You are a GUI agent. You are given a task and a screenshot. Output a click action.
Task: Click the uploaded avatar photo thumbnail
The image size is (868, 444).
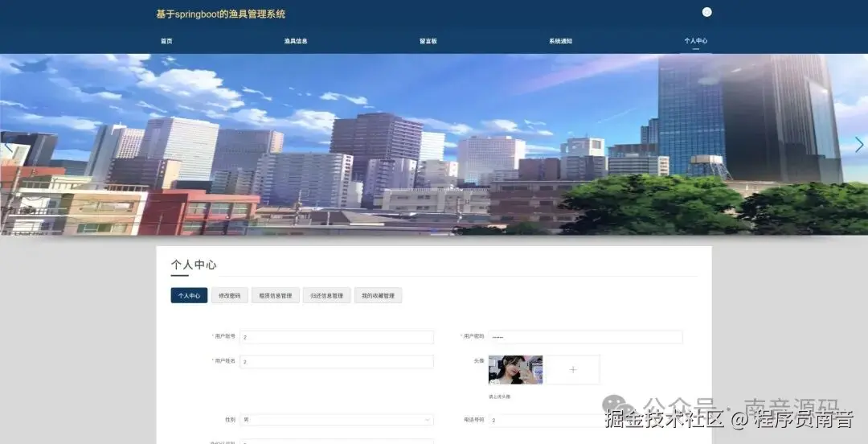(515, 370)
